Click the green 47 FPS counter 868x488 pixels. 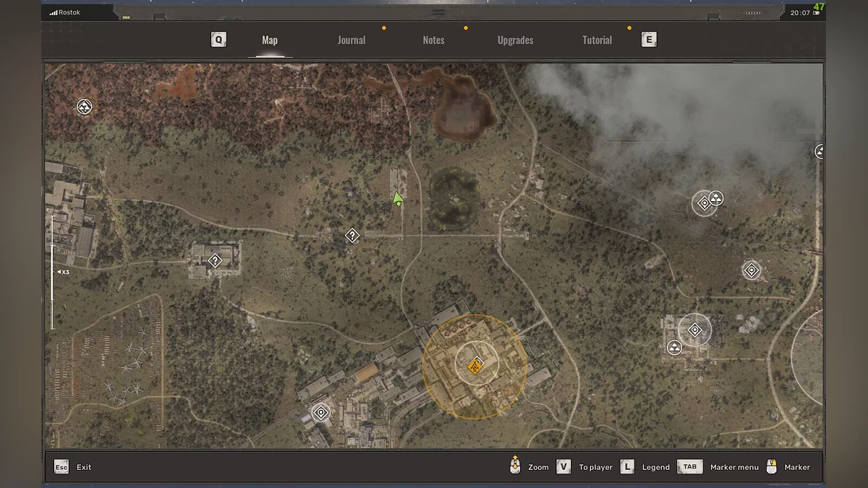coord(819,6)
